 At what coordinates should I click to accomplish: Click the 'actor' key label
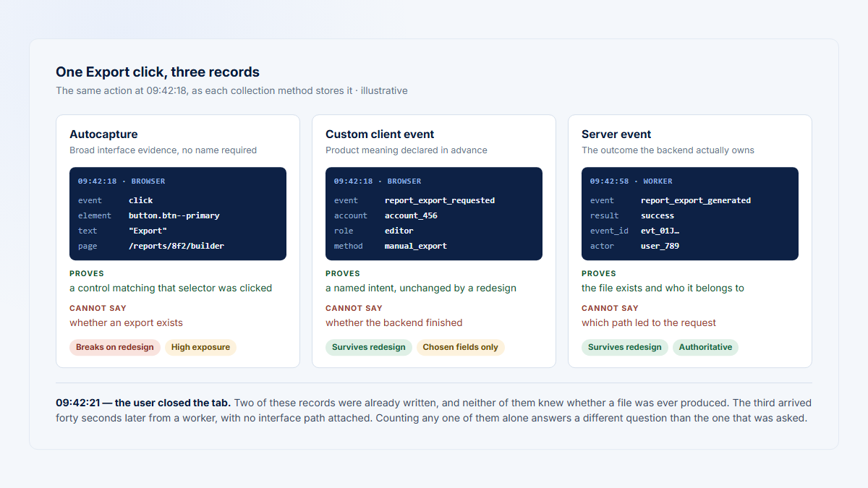pos(602,246)
